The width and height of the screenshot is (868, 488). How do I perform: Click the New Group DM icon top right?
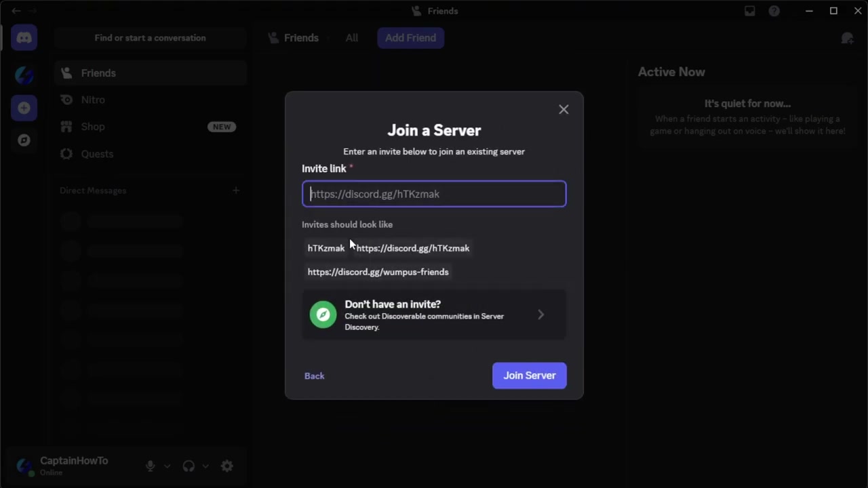pos(847,38)
